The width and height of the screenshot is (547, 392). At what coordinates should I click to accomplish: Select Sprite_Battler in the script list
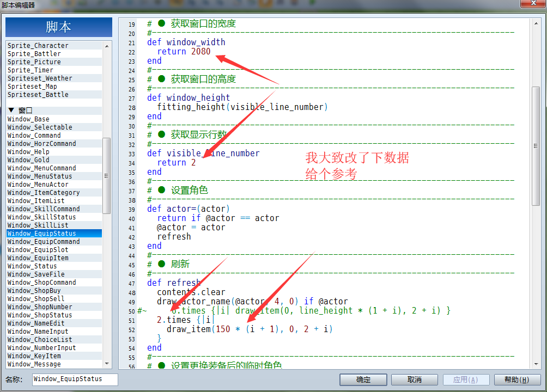coord(54,54)
